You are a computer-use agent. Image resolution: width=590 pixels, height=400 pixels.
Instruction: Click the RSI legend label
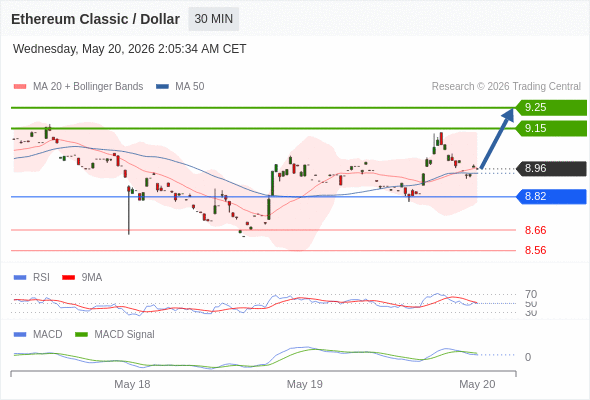click(41, 278)
